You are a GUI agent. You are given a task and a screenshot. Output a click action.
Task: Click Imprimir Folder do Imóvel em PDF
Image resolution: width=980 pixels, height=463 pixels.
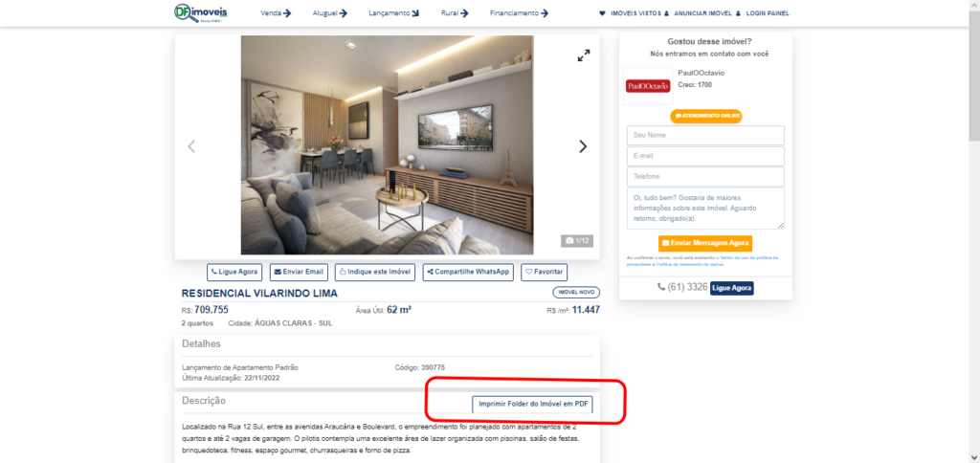(533, 405)
